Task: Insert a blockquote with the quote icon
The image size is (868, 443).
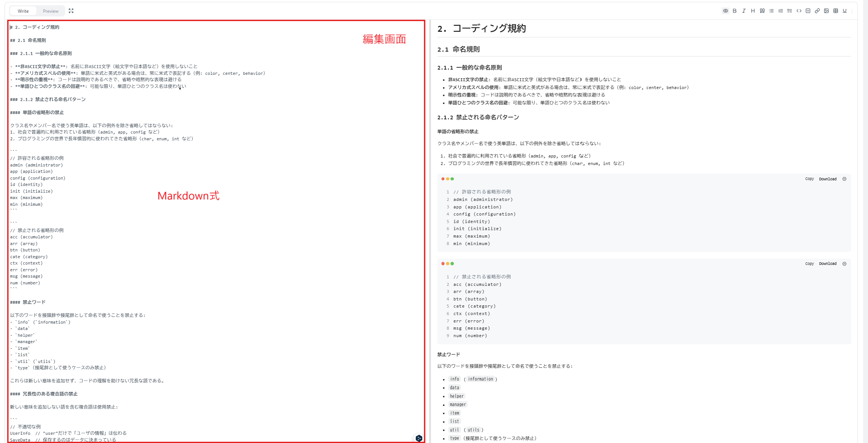Action: [x=762, y=11]
